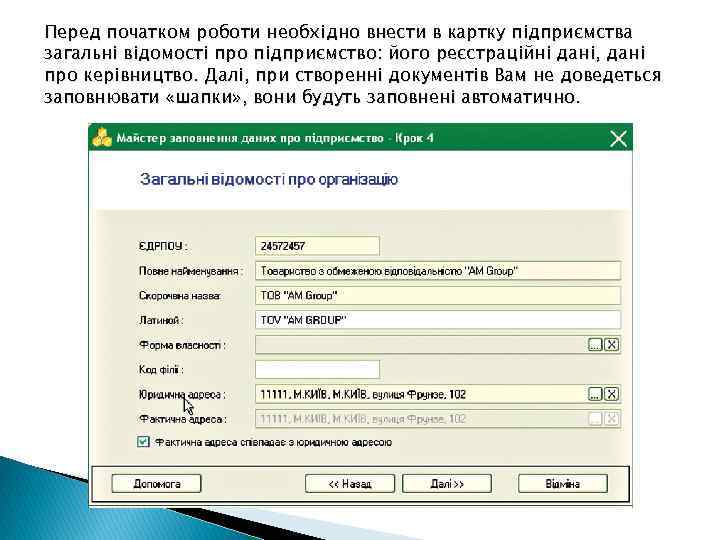The height and width of the screenshot is (540, 720).
Task: Click into the ЄДРПОУ field with 24572457
Action: tap(317, 246)
